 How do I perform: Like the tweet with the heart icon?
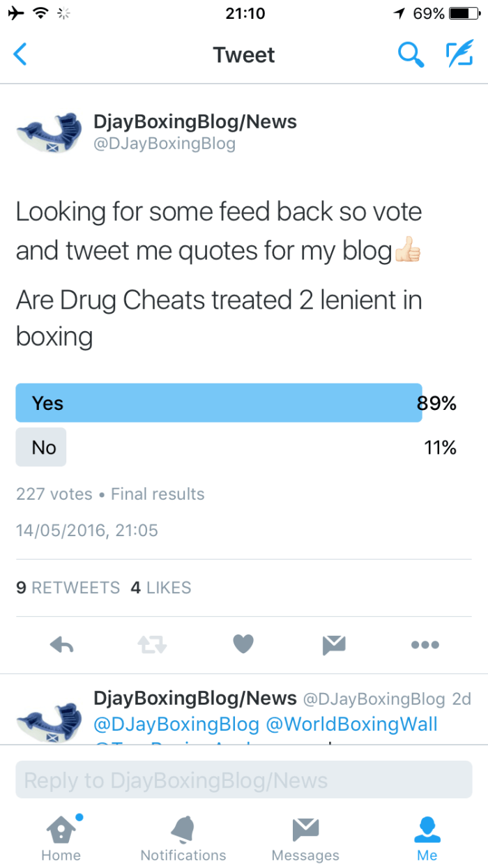point(243,645)
